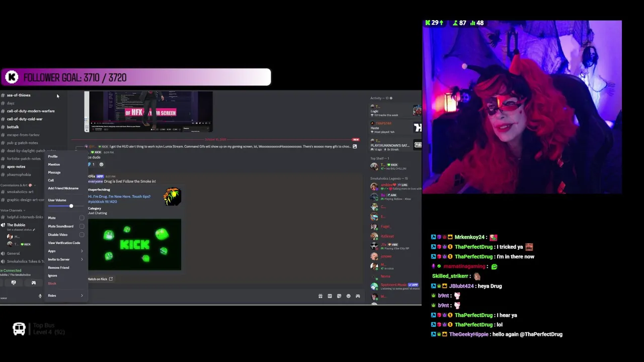The height and width of the screenshot is (362, 644).
Task: Click the red Block menu entry
Action: 52,284
